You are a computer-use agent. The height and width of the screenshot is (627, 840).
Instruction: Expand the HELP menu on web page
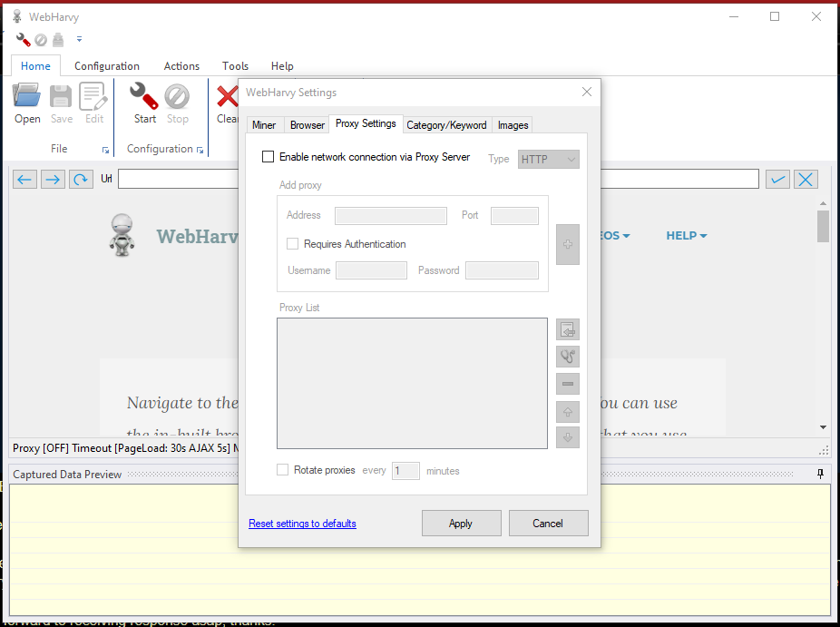coord(687,236)
